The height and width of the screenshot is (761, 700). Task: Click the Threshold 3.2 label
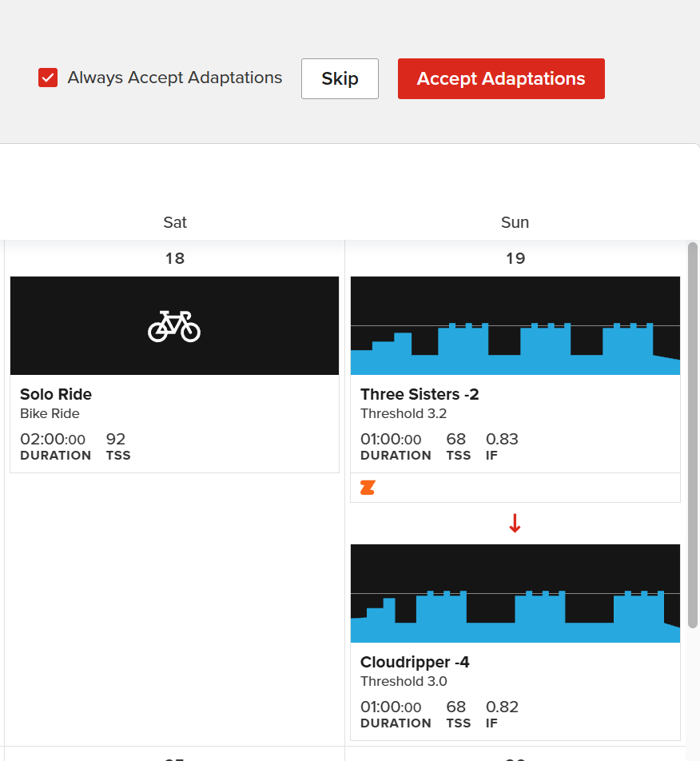404,413
